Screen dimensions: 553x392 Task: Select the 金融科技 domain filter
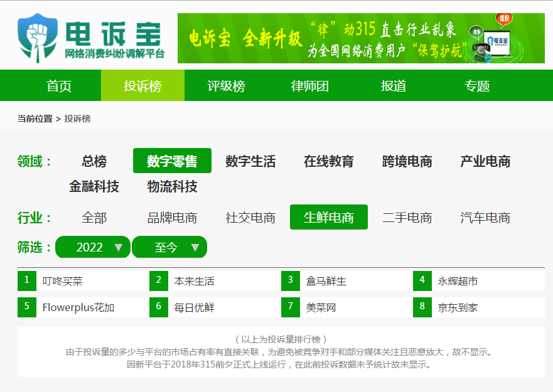point(94,186)
